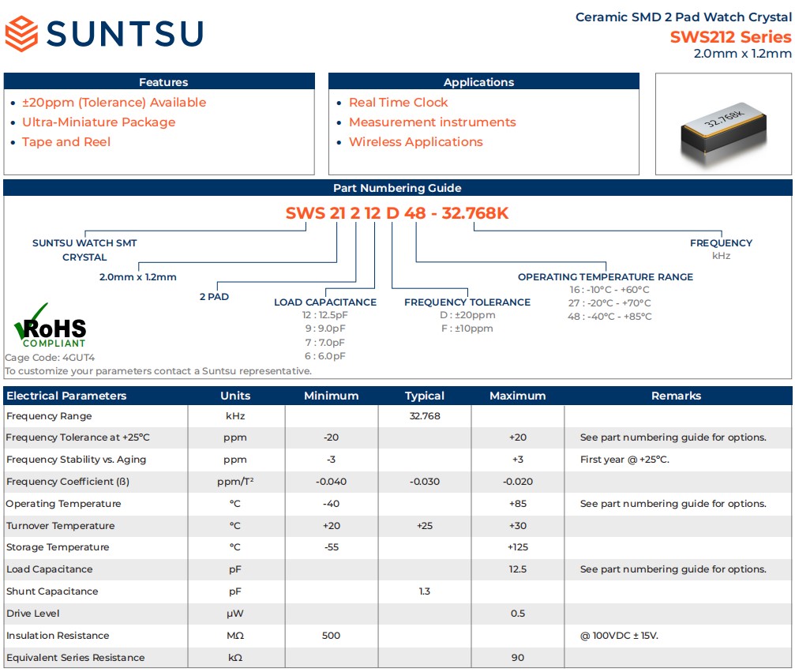Viewport: 795px width, 672px height.
Task: Click the Electrical Parameters column header
Action: point(66,396)
